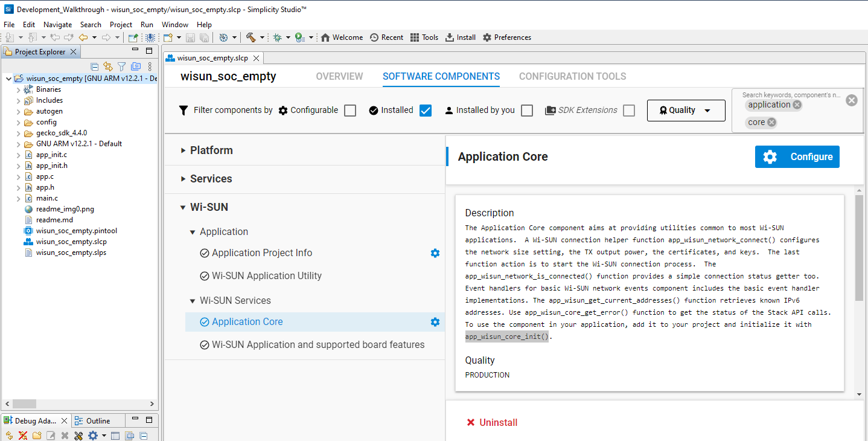
Task: Select wisun_soc_empty.pintool file
Action: pyautogui.click(x=77, y=231)
